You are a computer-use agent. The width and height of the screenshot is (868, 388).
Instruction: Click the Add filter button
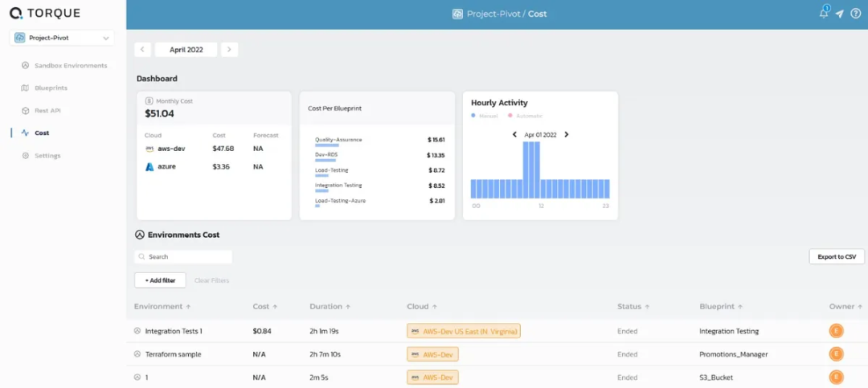tap(160, 280)
